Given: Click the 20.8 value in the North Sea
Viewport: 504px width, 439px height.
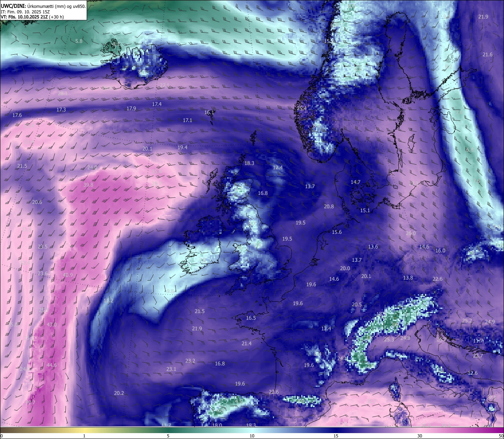Looking at the screenshot, I should tap(329, 206).
